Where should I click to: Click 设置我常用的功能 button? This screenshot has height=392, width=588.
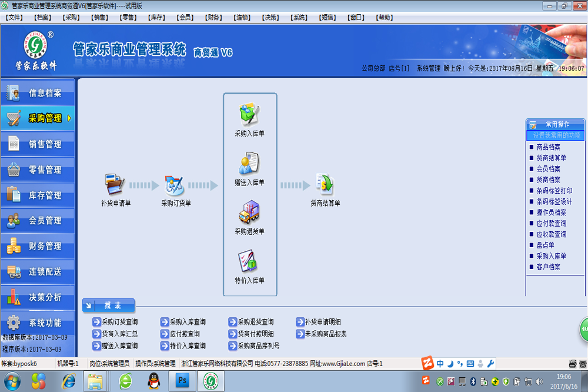click(x=556, y=135)
